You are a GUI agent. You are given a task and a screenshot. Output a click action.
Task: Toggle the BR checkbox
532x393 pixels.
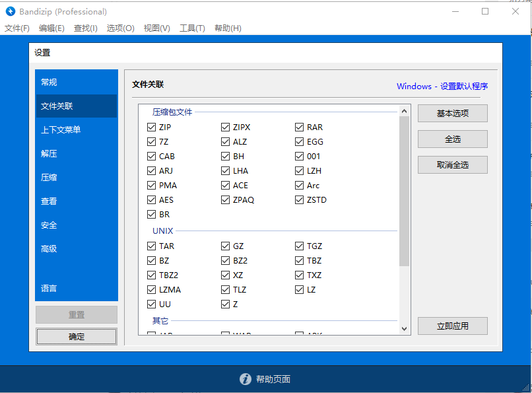[x=151, y=215]
